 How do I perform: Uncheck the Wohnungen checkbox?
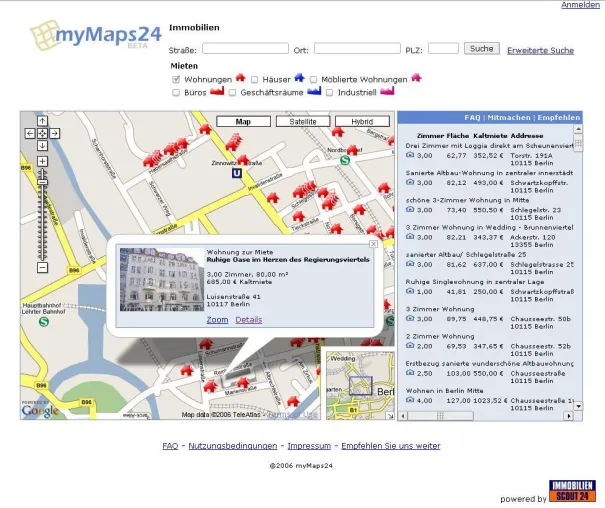pos(176,79)
